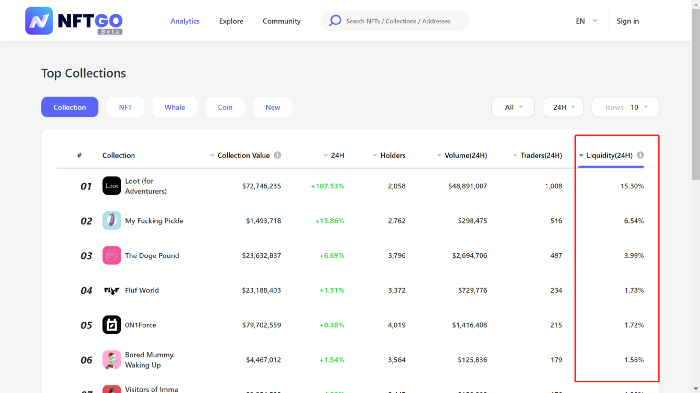This screenshot has height=393, width=700.
Task: Open Bored Mummy Waking Up collection
Action: 149,360
